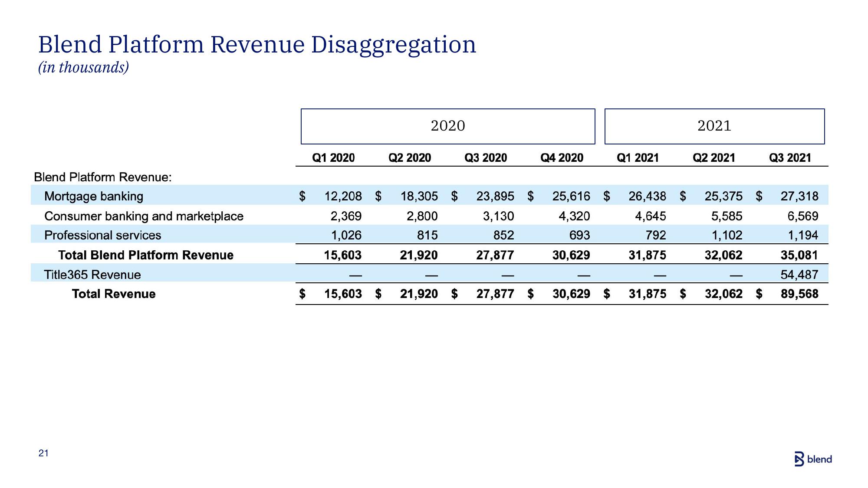Click Consumer banking value 6,569
868x488 pixels.
pos(803,216)
